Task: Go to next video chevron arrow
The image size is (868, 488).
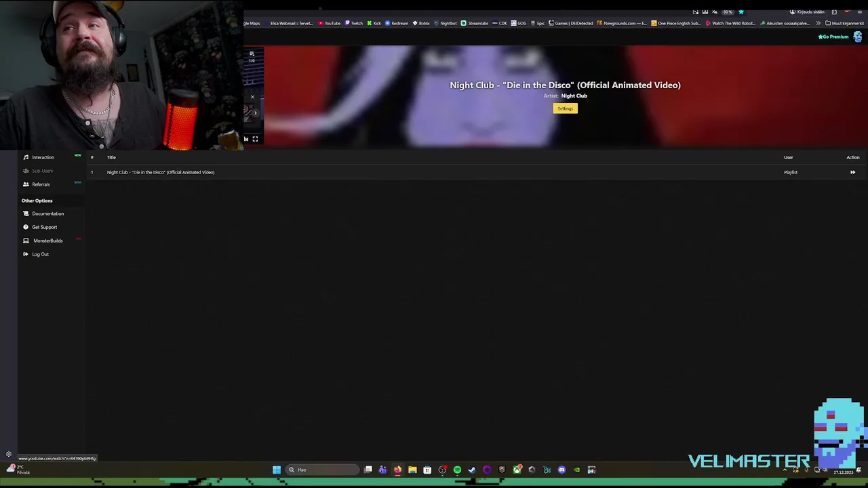Action: point(256,113)
